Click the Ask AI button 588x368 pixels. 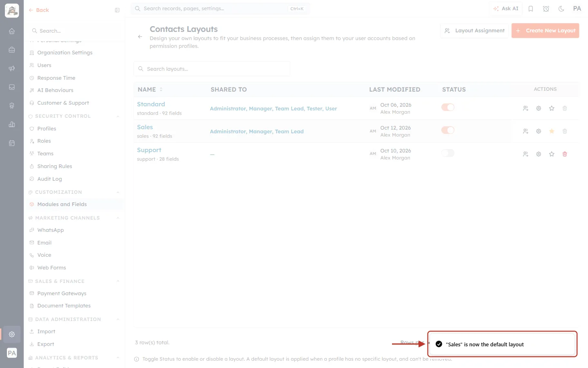(x=506, y=9)
